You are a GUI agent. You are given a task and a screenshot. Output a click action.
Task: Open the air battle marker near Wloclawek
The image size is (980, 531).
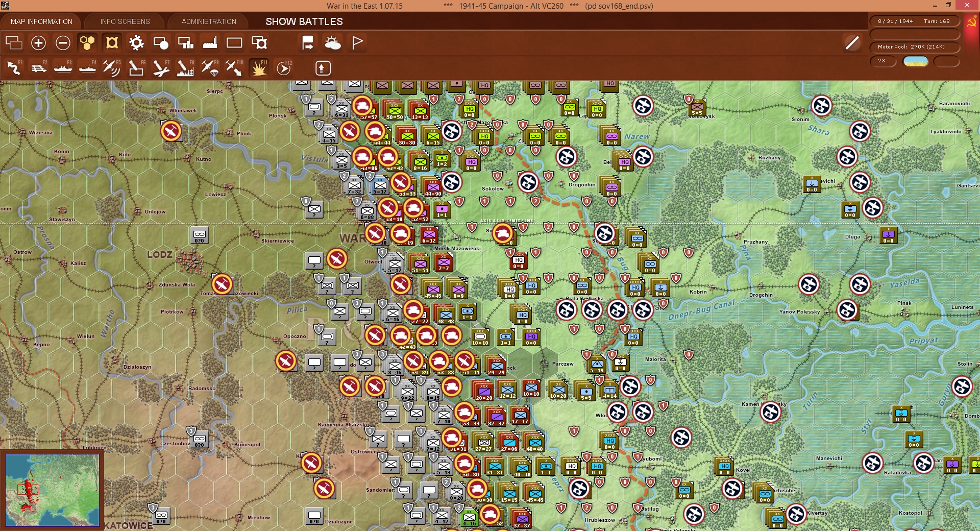pos(171,131)
